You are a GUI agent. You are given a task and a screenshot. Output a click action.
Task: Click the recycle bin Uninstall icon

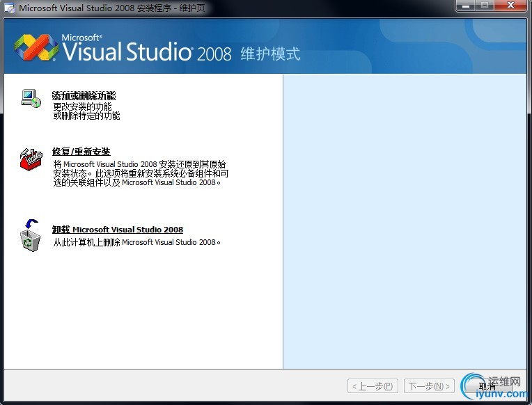tap(30, 235)
